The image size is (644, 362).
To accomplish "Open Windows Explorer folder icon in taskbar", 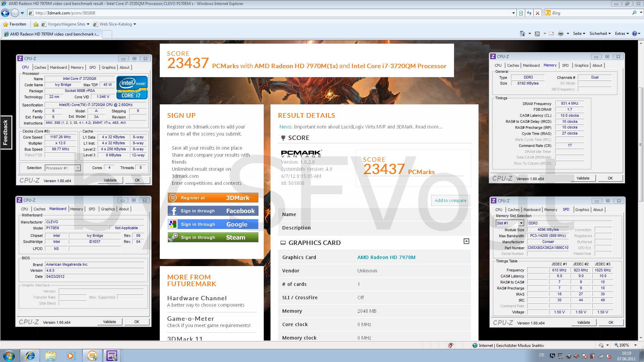I will (x=51, y=356).
